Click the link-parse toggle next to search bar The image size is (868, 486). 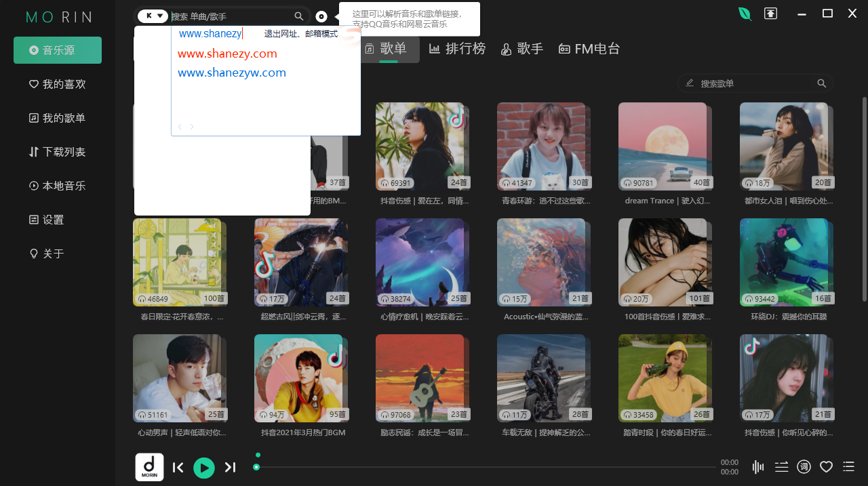pyautogui.click(x=321, y=16)
